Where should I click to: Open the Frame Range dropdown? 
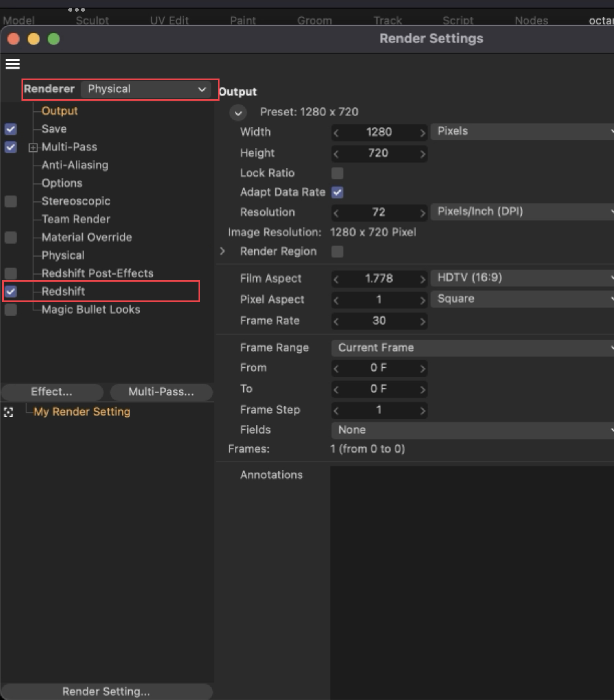[472, 348]
